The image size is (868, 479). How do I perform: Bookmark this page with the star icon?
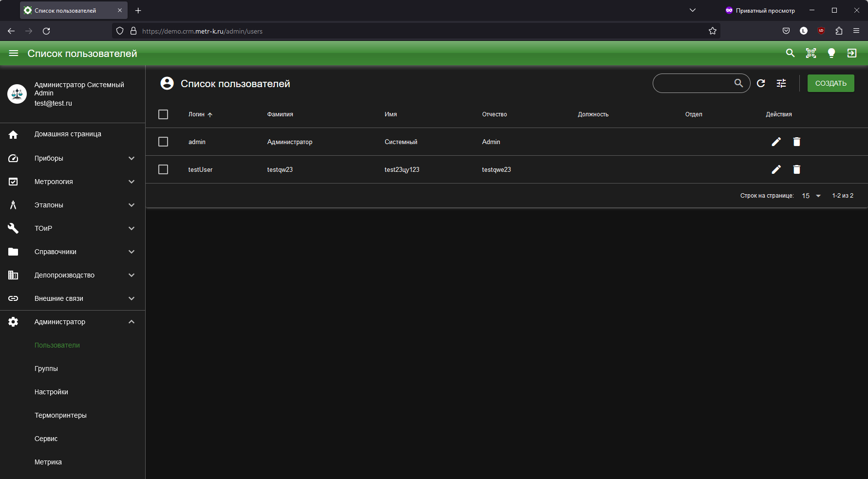[713, 31]
